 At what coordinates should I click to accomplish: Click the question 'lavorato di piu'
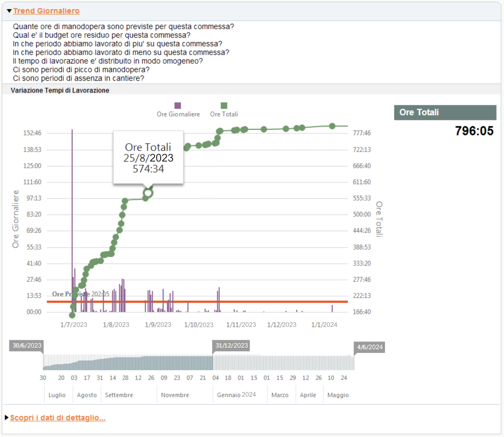click(117, 44)
